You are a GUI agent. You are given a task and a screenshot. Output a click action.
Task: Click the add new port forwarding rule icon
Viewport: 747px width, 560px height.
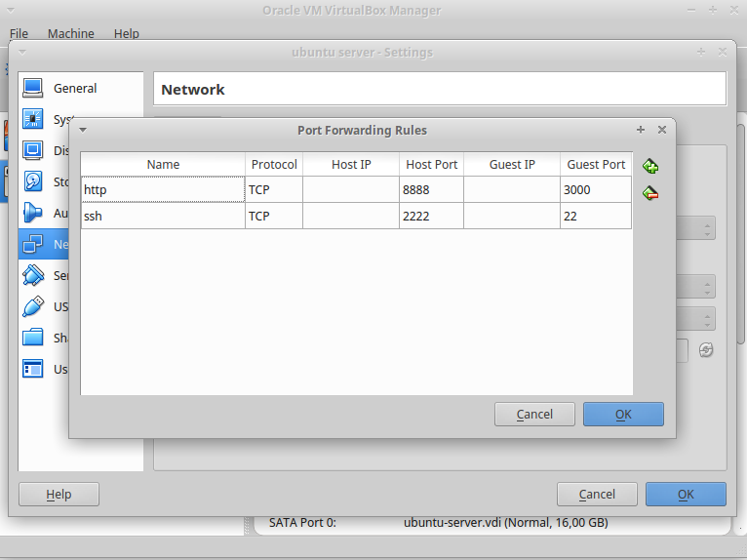[650, 166]
